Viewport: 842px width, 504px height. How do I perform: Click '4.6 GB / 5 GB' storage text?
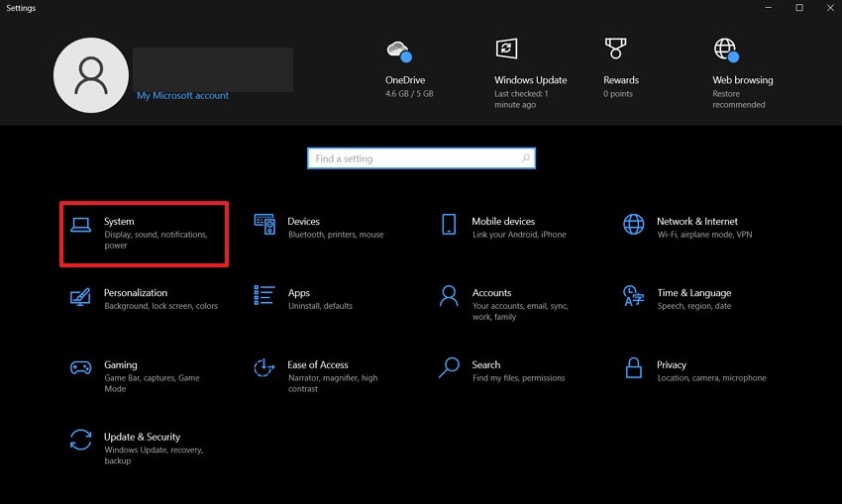[409, 93]
